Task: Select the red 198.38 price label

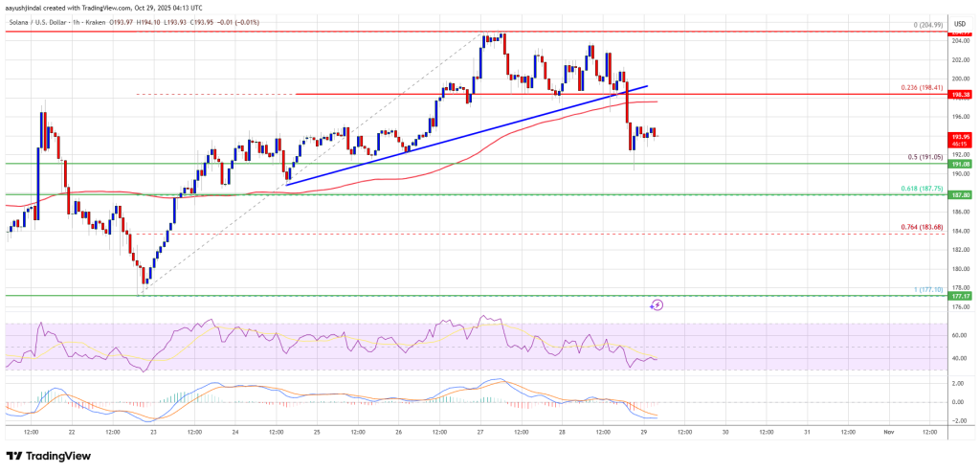Action: click(x=961, y=95)
